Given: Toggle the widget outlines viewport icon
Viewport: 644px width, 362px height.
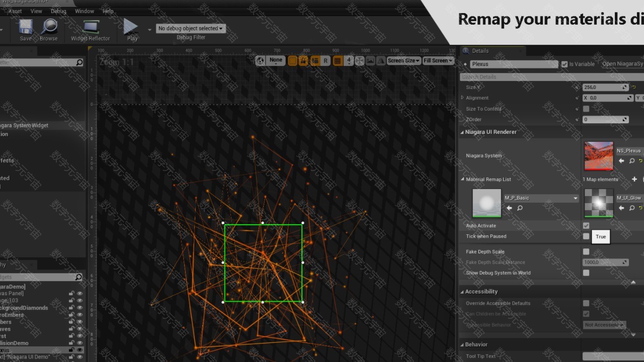Looking at the screenshot, I should click(292, 61).
